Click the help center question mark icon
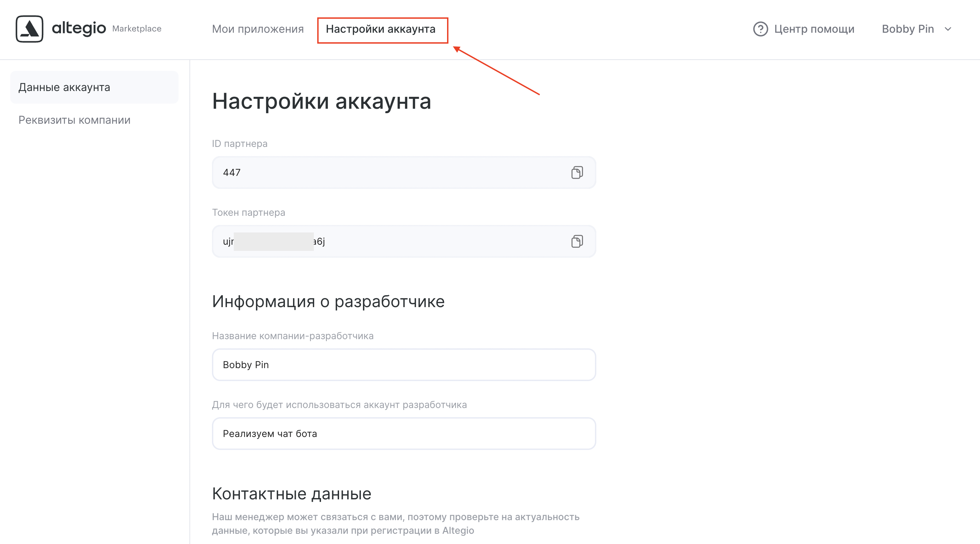 click(x=760, y=29)
